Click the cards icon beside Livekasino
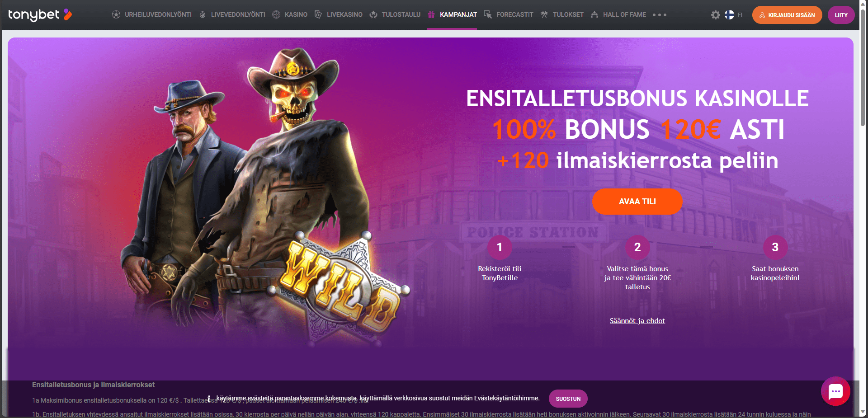 pos(318,14)
